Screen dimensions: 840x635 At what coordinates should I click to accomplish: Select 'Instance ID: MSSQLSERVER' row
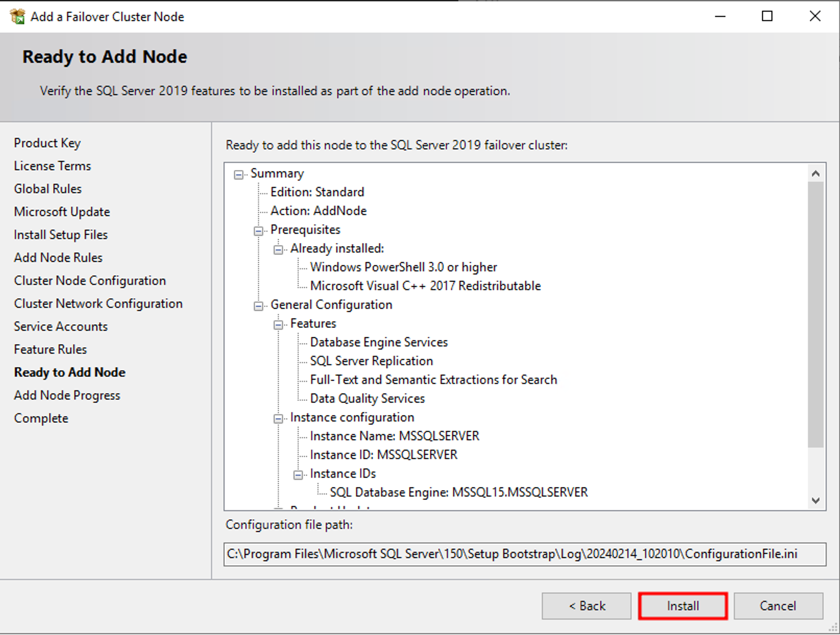[x=383, y=455]
